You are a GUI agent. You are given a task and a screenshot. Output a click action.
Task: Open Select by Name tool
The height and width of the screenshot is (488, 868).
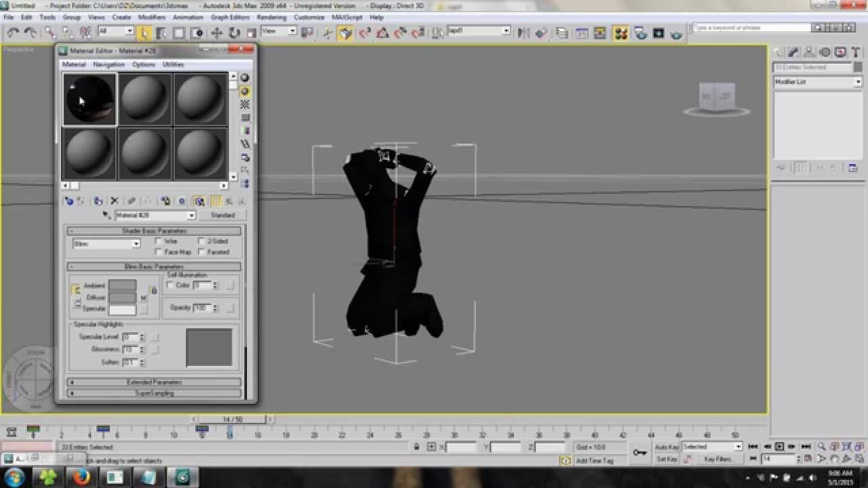(x=161, y=33)
